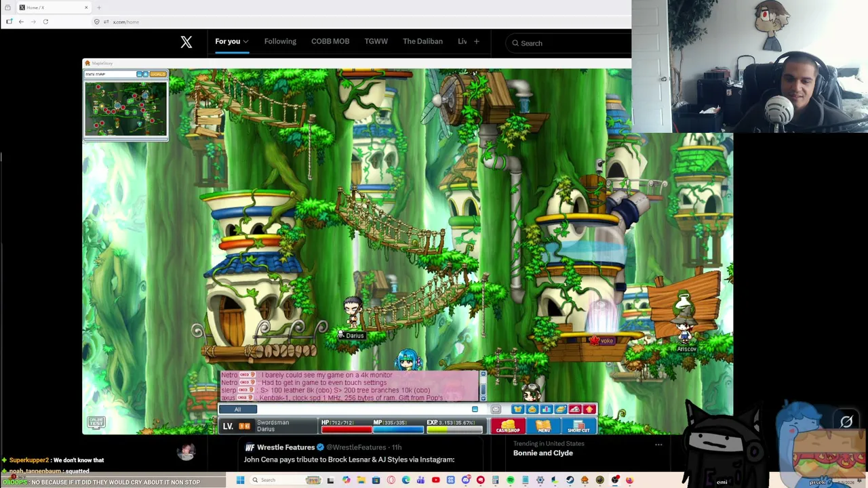The image size is (868, 488).
Task: Click the Darius character in the game
Action: pyautogui.click(x=352, y=313)
